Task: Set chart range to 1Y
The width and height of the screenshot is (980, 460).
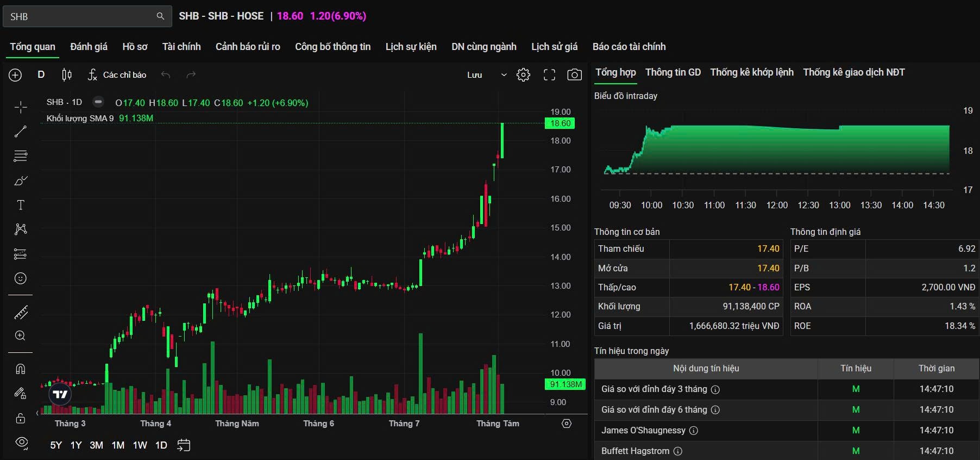Action: (x=76, y=445)
